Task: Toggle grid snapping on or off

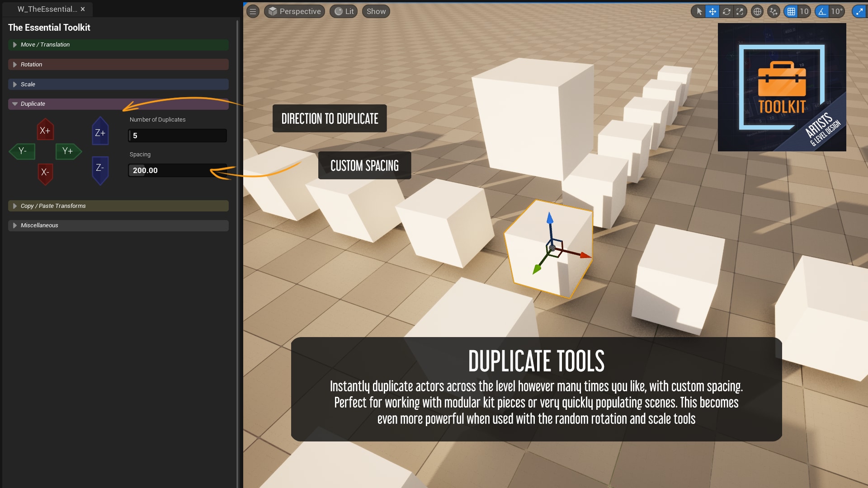Action: (791, 12)
